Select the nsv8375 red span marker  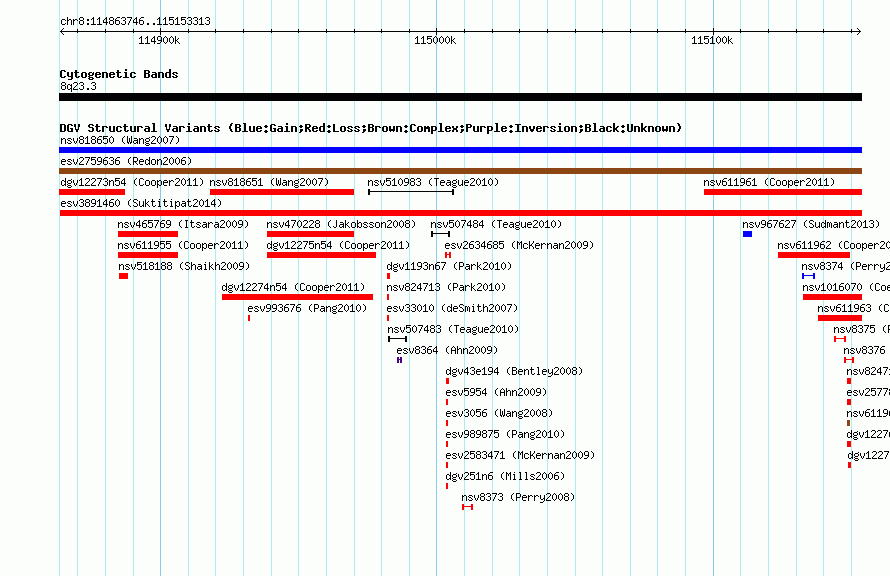839,339
